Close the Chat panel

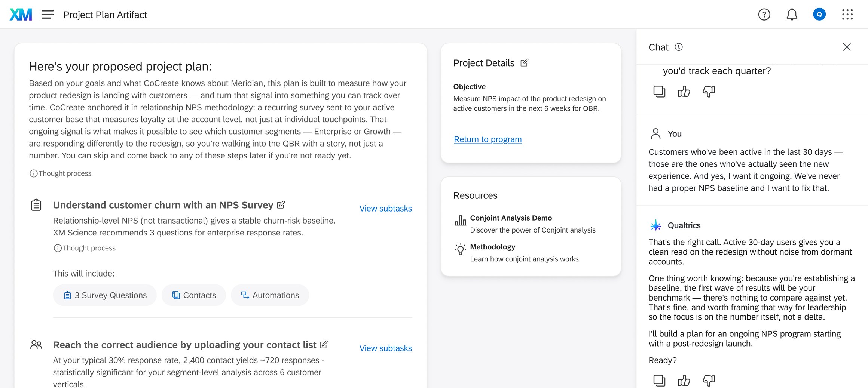click(847, 47)
